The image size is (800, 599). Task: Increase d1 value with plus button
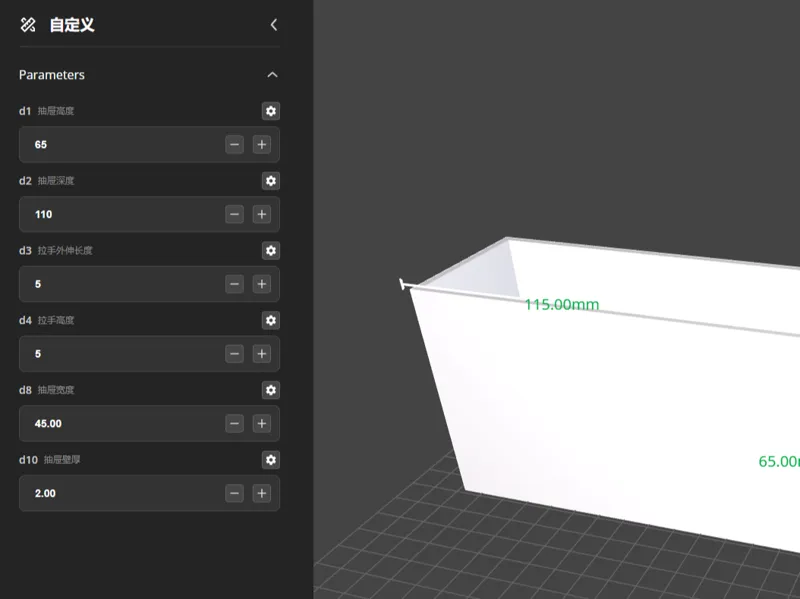click(262, 144)
